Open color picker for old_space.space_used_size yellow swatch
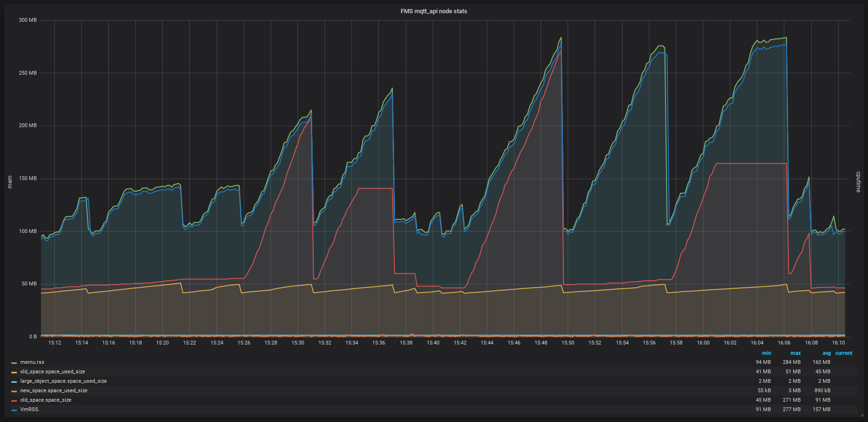Image resolution: width=868 pixels, height=422 pixels. (14, 372)
